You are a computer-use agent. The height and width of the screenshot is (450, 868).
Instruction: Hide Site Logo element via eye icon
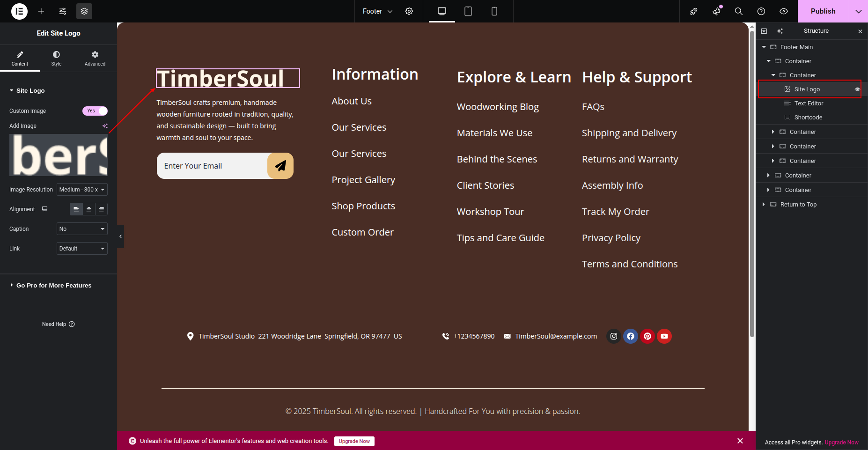pos(857,89)
